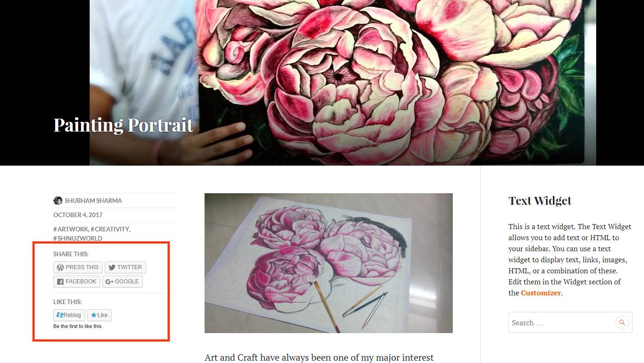644x363 pixels.
Task: Share on Facebook using its icon button
Action: (60, 282)
